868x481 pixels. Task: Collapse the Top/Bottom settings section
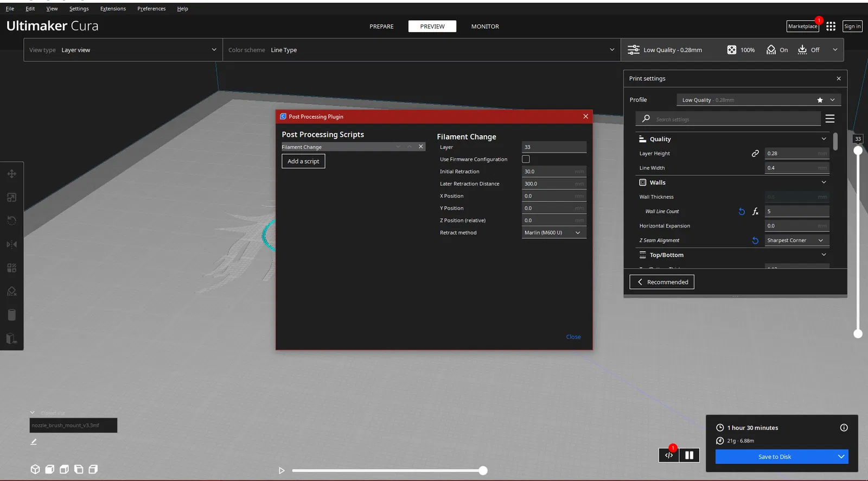point(824,255)
